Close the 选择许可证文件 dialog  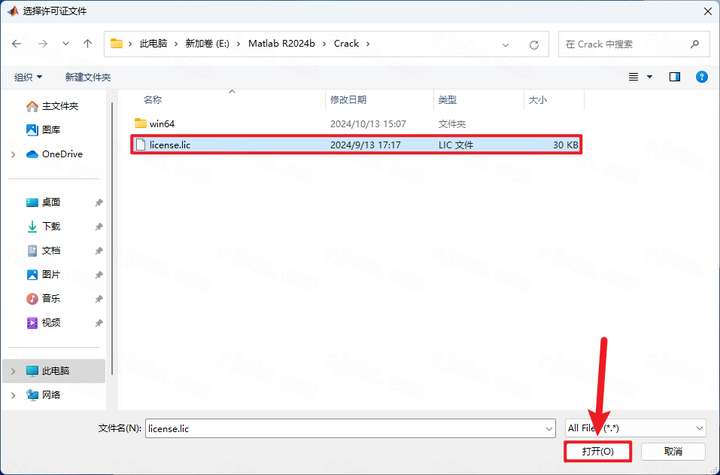click(707, 11)
